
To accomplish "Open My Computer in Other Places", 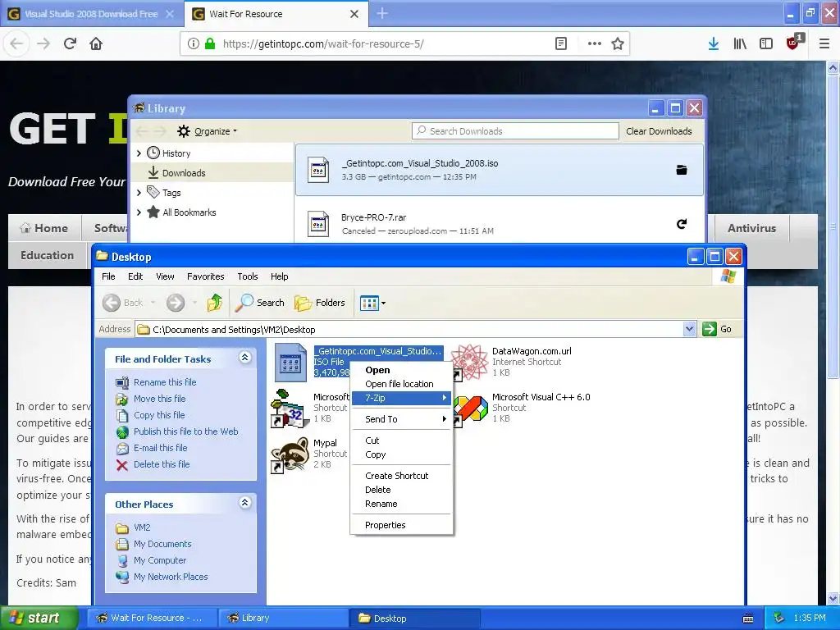I will [x=160, y=560].
